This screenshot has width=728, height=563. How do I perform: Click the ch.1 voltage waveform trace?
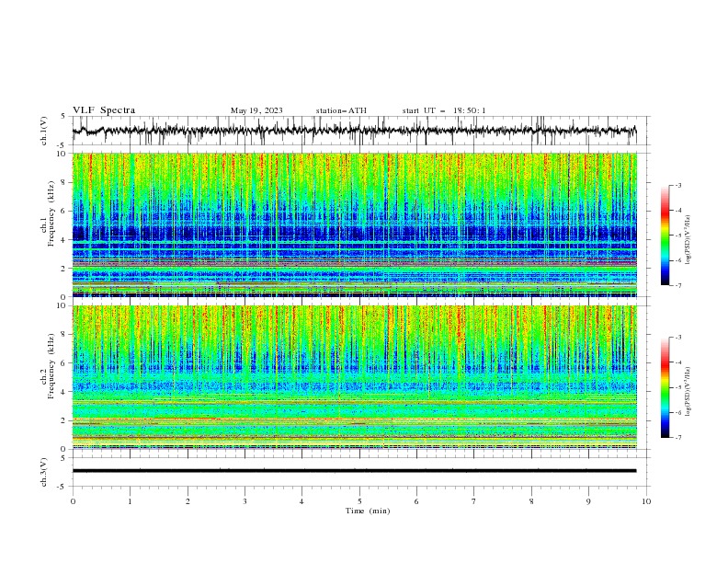354,131
